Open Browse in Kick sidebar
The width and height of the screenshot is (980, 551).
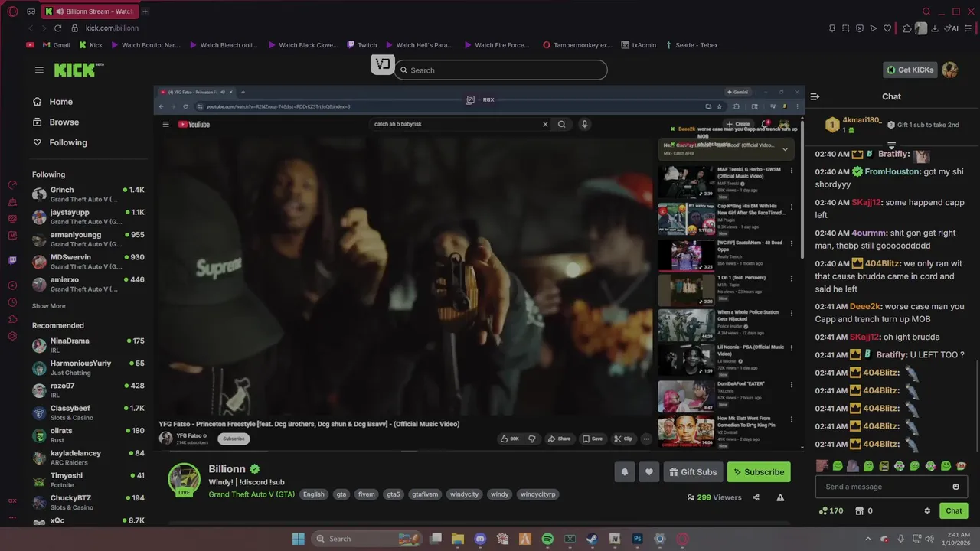pyautogui.click(x=55, y=122)
